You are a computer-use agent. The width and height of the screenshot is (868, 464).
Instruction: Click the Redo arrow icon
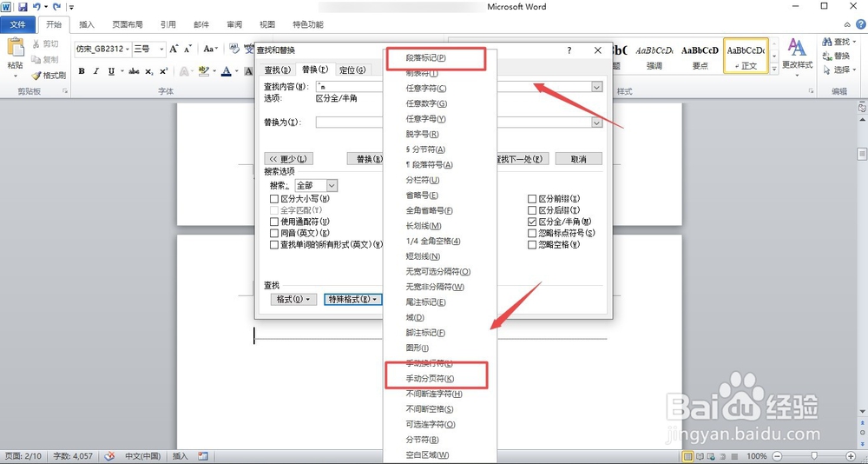(x=56, y=7)
